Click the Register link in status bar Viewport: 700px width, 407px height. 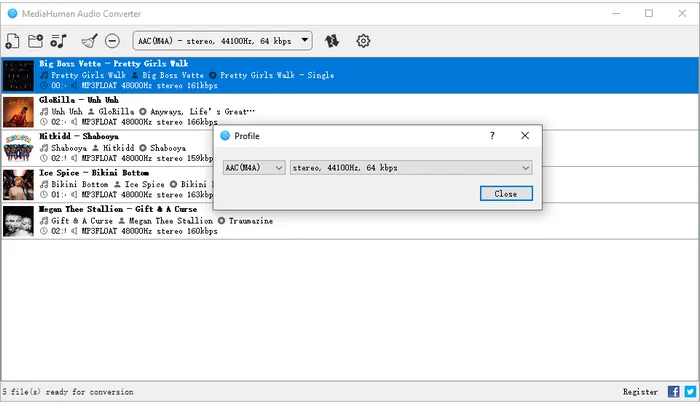[x=640, y=392]
